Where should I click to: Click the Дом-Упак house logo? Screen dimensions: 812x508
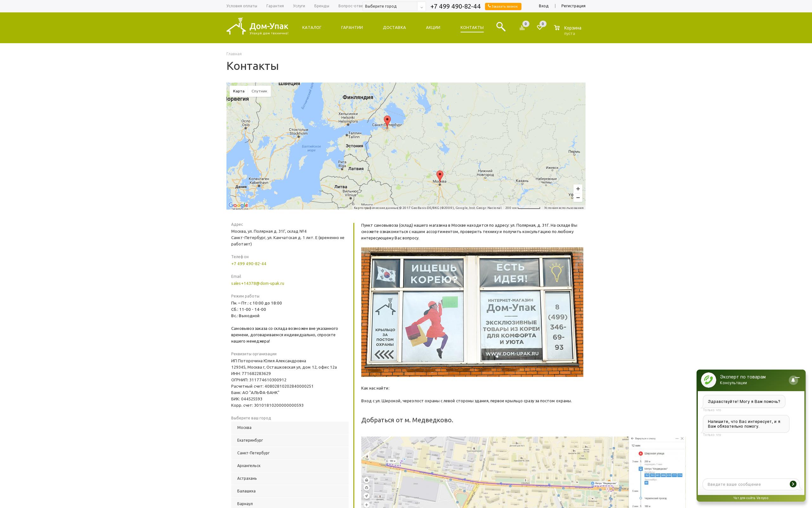pyautogui.click(x=257, y=27)
